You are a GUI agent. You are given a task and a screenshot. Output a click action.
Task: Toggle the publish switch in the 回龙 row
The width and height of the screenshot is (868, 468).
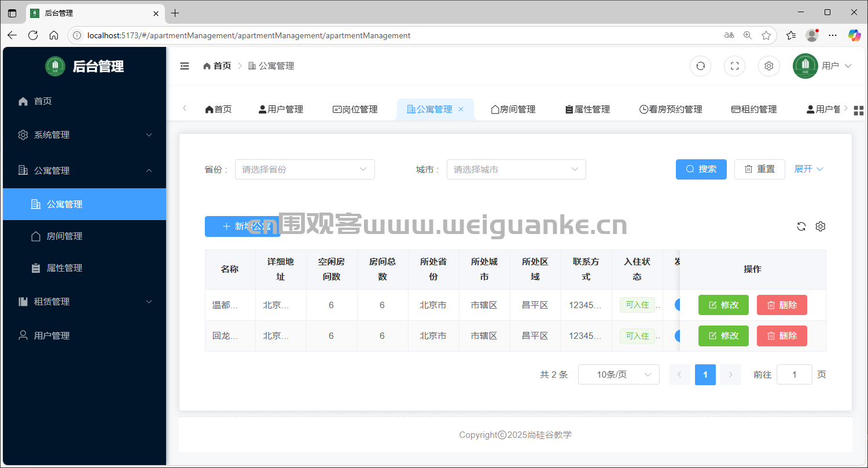(x=677, y=336)
